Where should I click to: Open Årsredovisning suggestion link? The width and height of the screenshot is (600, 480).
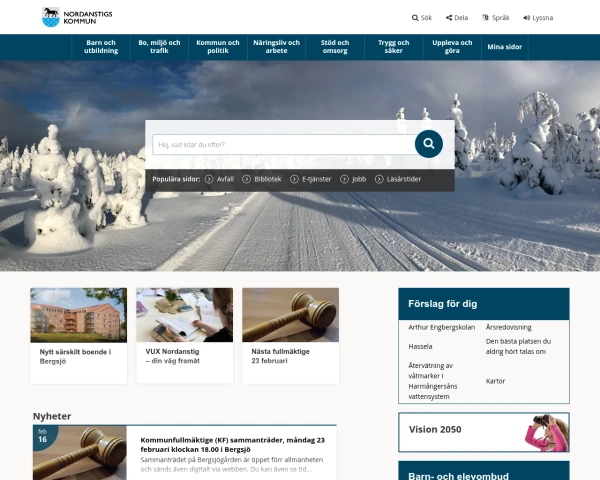pos(509,327)
